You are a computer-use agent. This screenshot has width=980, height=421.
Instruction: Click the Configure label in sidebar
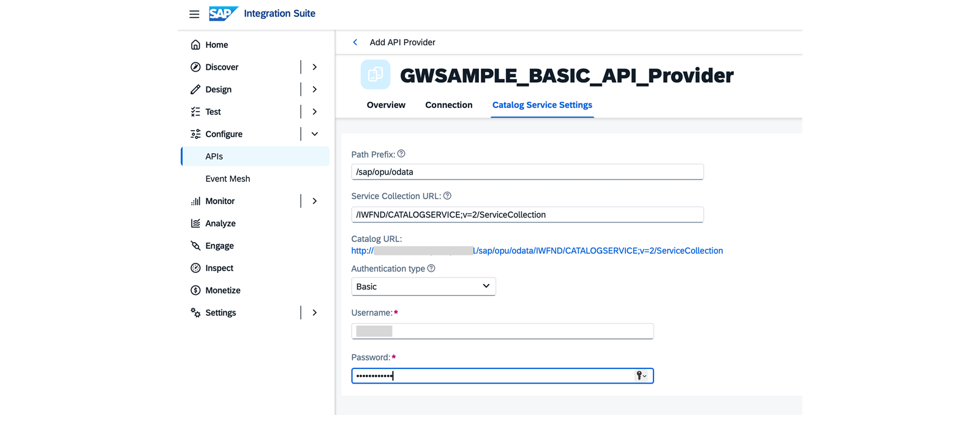[x=224, y=134]
